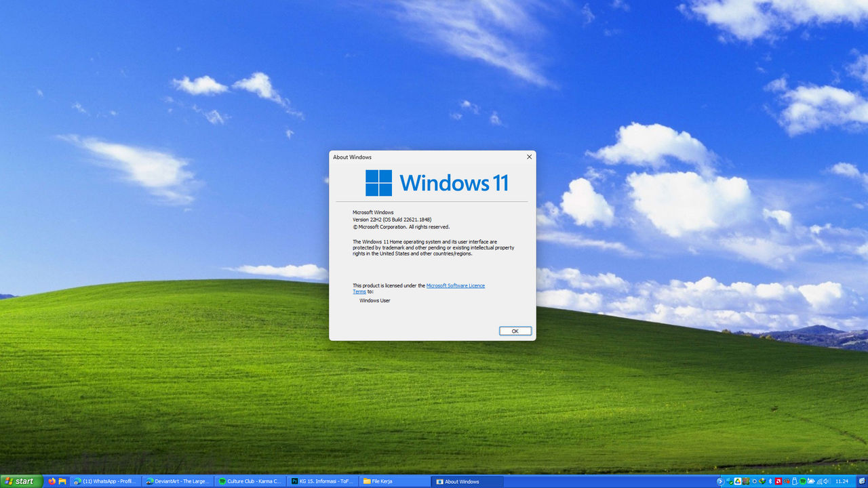This screenshot has width=868, height=488.
Task: Click Safely Remove Hardware USB icon
Action: click(795, 481)
